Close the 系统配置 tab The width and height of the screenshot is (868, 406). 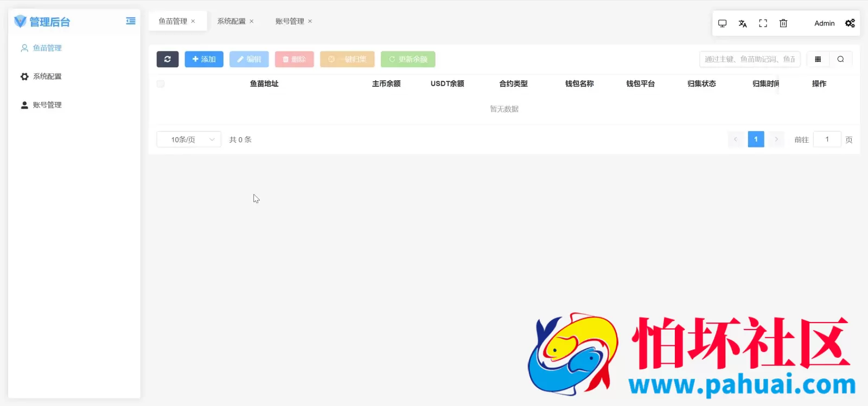252,21
